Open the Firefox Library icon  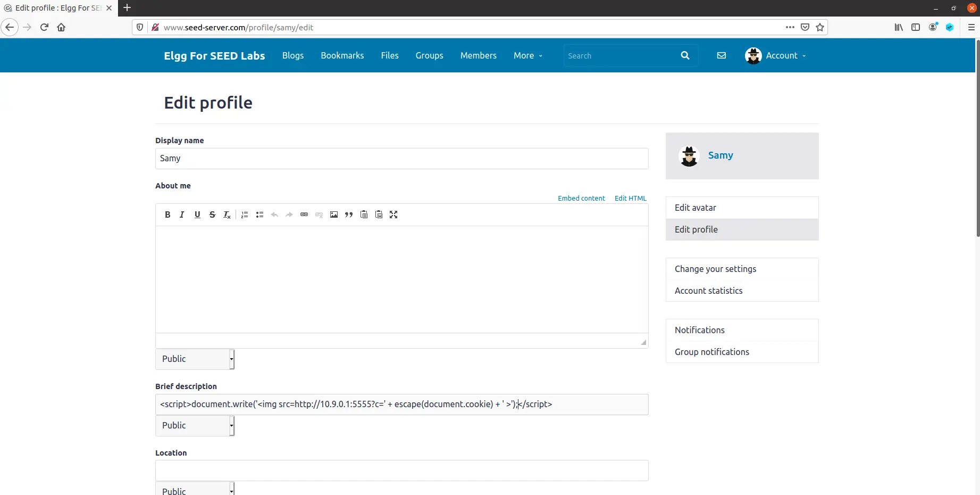pos(899,27)
